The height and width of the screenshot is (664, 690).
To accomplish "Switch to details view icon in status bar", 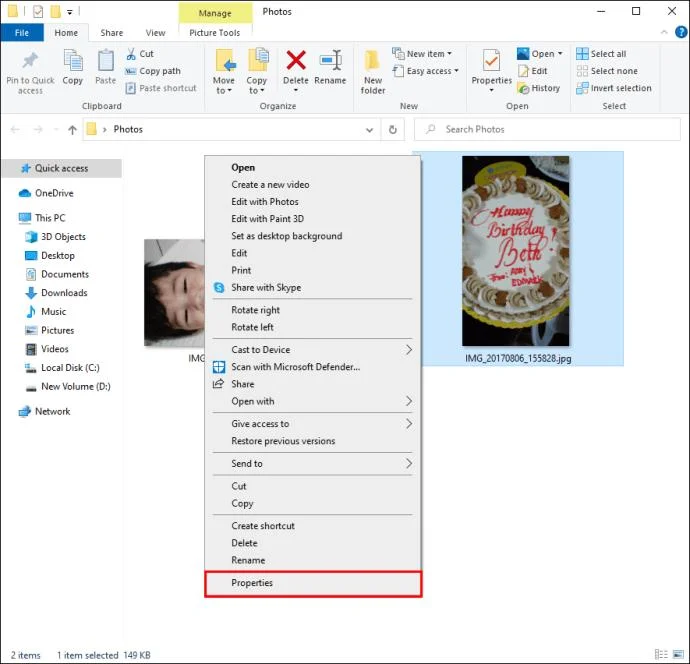I will [x=661, y=654].
